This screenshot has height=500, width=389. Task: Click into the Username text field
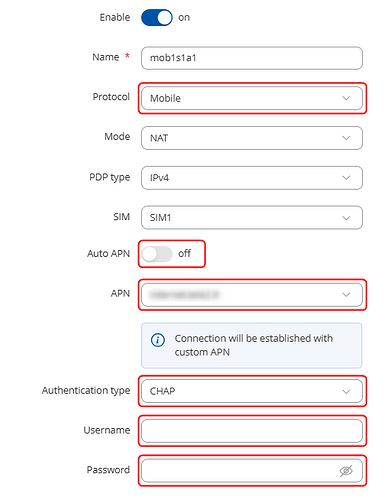(252, 431)
